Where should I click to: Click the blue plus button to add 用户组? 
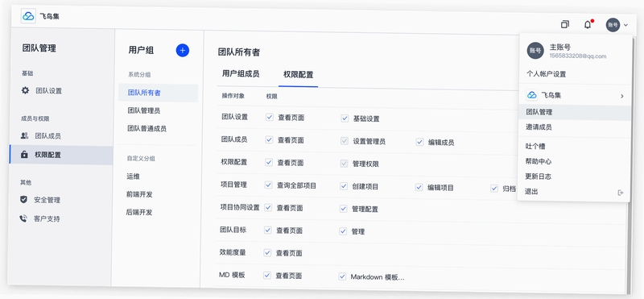click(x=183, y=51)
